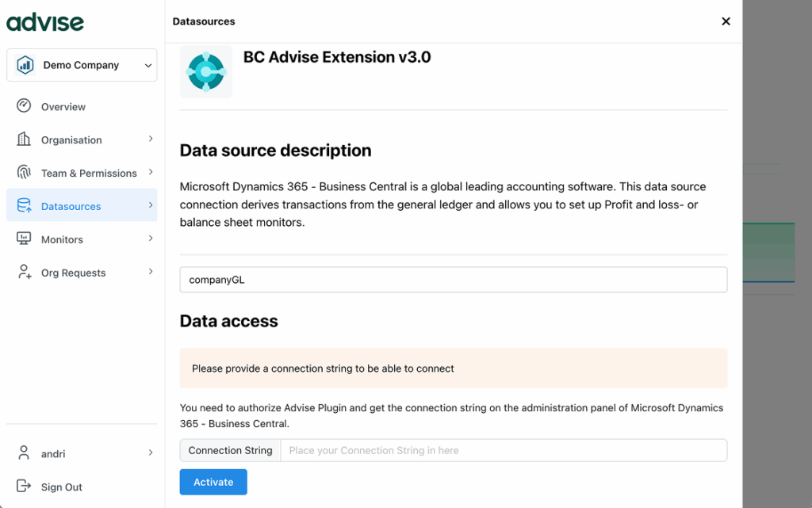812x508 pixels.
Task: Select the Datasources menu item
Action: click(x=71, y=207)
